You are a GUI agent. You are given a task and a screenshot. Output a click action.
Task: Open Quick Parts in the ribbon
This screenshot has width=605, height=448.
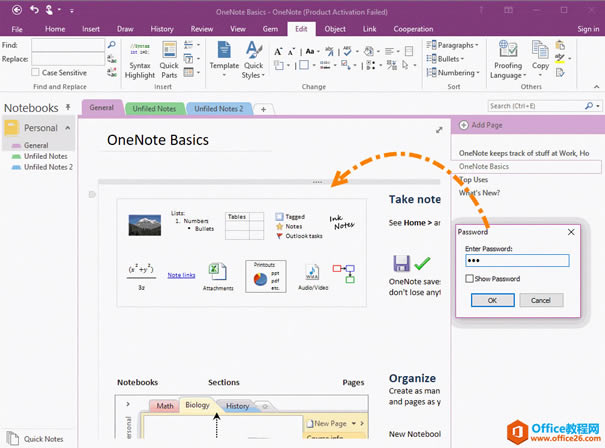point(169,59)
